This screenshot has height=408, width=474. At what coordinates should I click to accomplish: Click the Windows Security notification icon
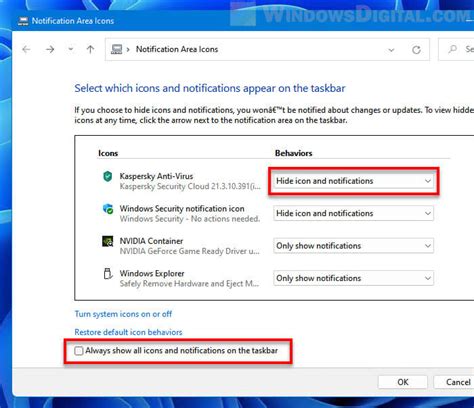point(108,209)
